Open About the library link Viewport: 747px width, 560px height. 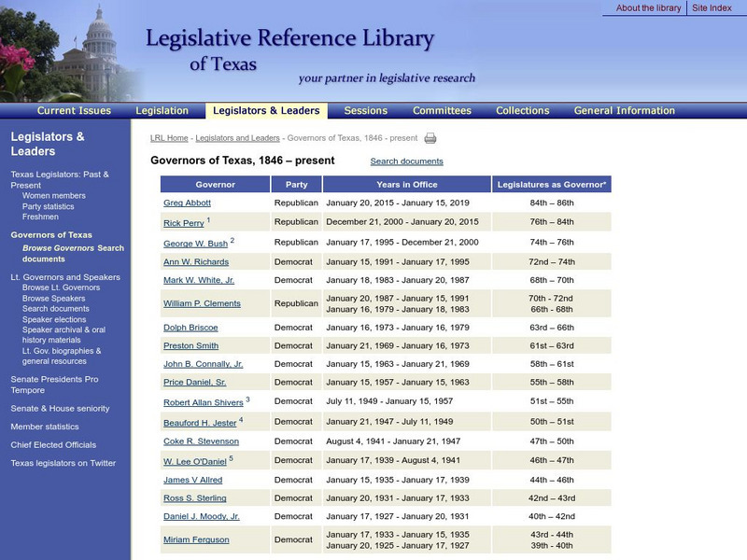point(648,8)
